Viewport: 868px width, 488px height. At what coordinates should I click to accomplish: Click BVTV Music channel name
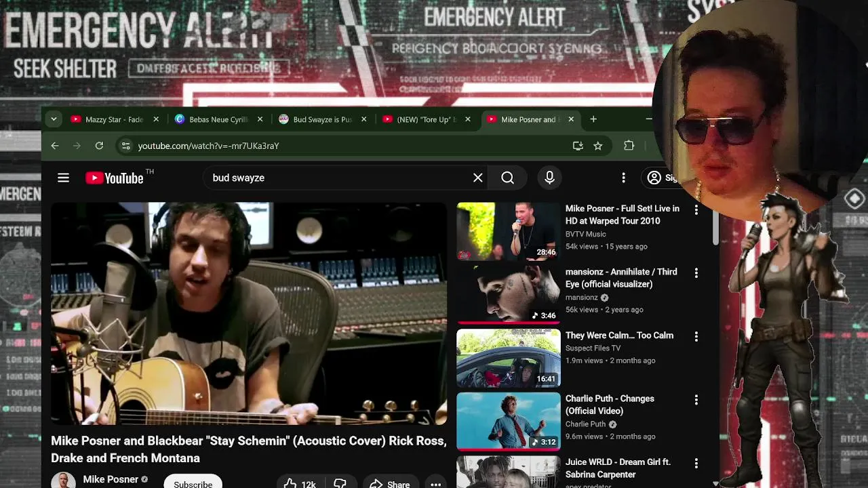pos(586,234)
